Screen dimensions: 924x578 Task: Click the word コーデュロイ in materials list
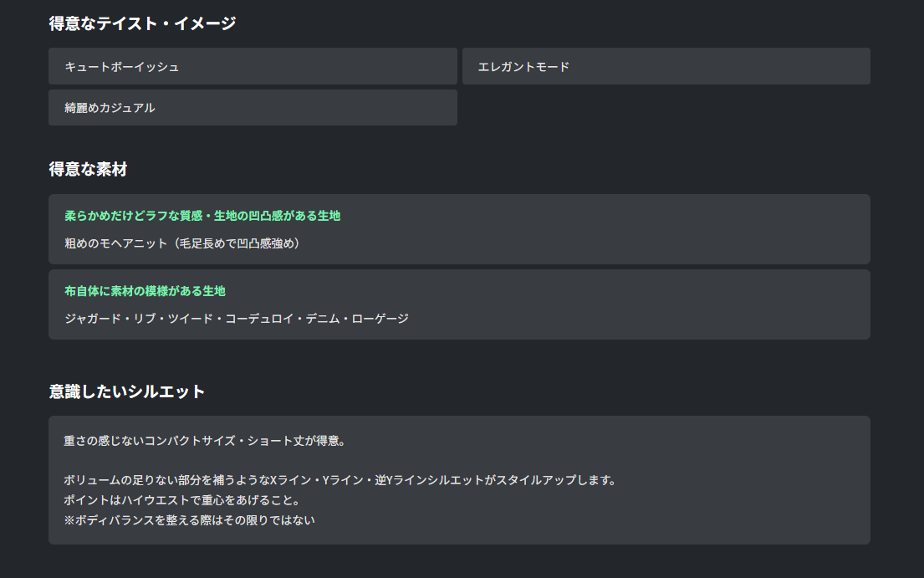pyautogui.click(x=261, y=319)
